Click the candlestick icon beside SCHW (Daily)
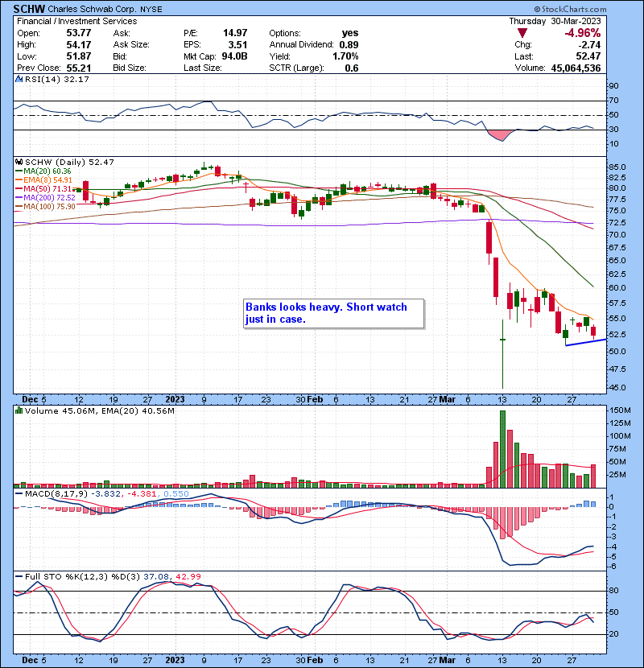This screenshot has width=644, height=668. pos(19,163)
